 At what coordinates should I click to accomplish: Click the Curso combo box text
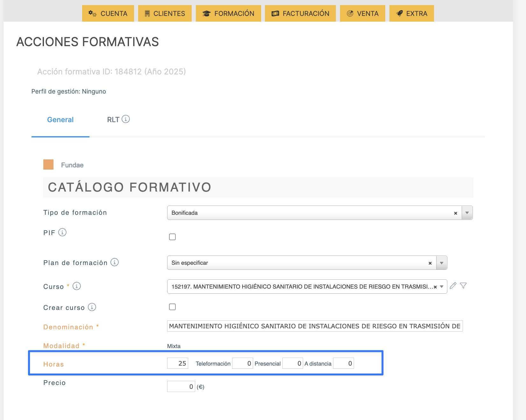coord(302,287)
